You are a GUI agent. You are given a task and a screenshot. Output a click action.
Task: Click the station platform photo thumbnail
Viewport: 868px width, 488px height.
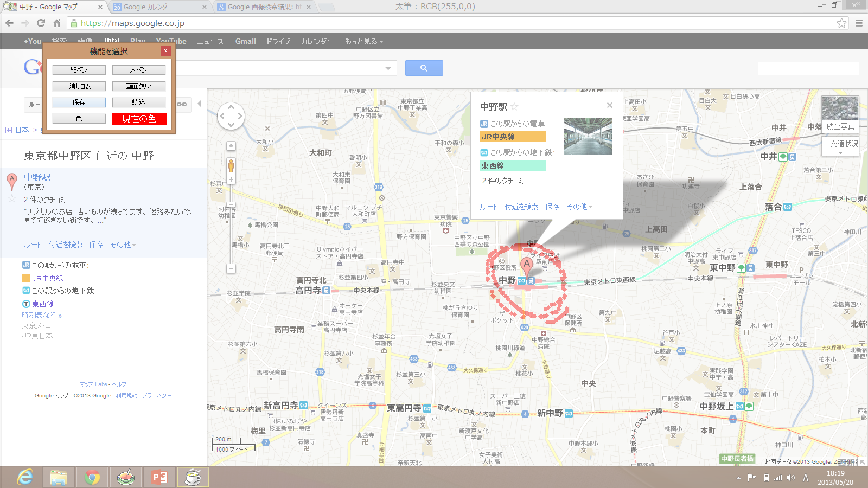(x=588, y=136)
